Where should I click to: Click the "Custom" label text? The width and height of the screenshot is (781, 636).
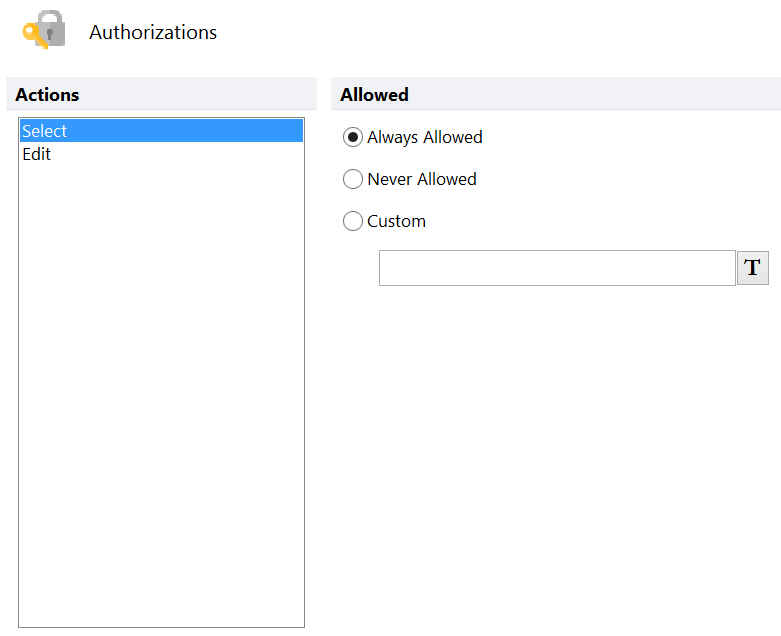click(396, 221)
